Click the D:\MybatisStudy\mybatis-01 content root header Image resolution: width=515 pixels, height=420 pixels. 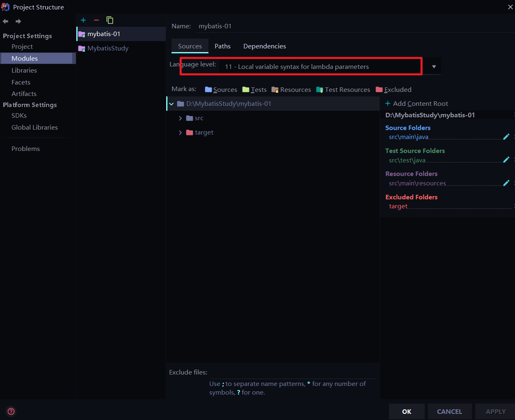coord(430,115)
